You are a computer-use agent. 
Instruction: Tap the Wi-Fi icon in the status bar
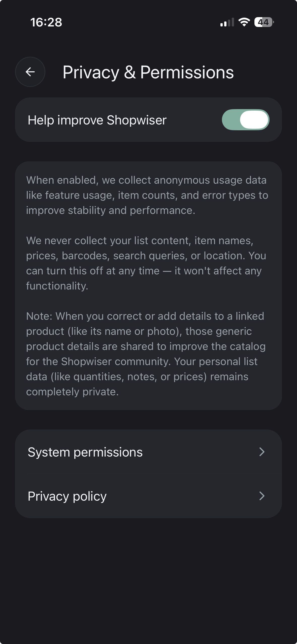tap(243, 22)
